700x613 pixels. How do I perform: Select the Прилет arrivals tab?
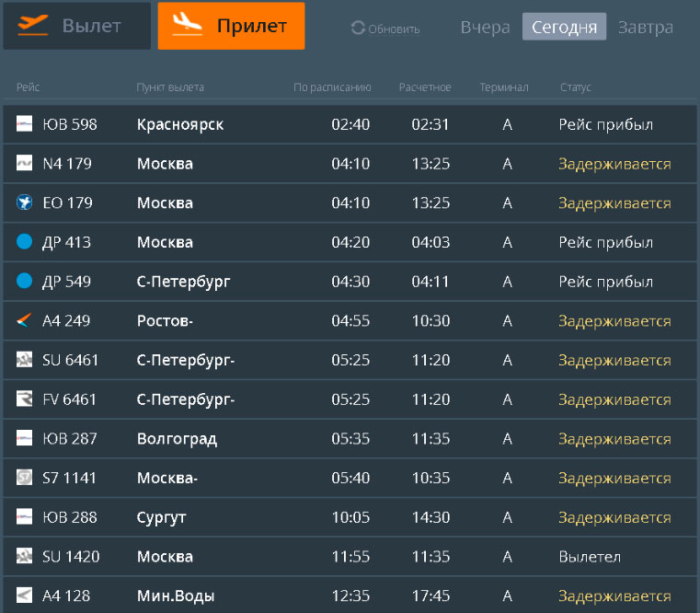click(231, 26)
